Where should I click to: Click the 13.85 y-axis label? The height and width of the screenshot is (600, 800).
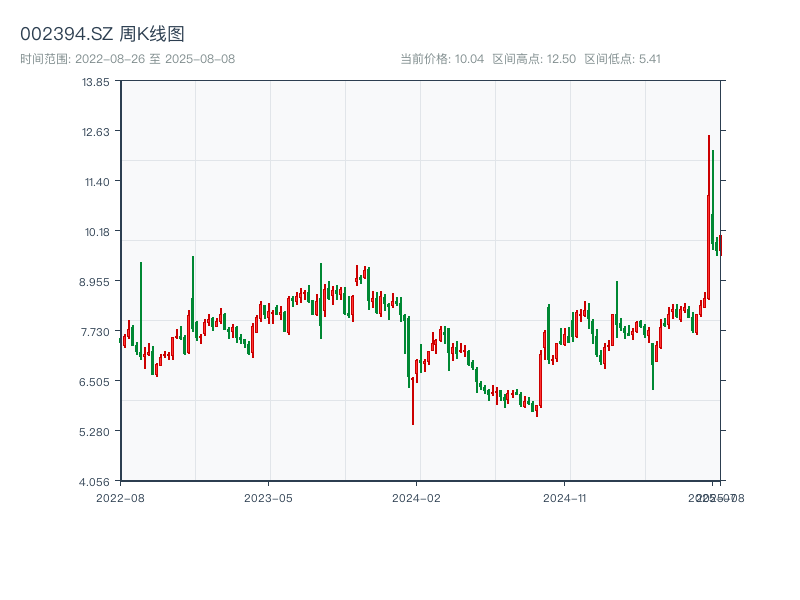point(96,81)
